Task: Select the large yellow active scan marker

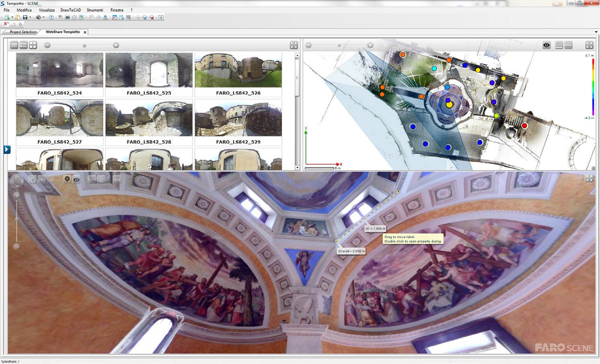Action: [449, 105]
